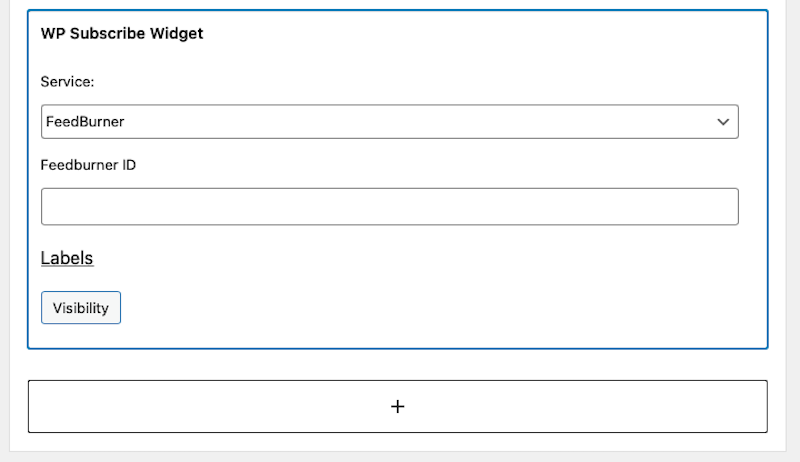Place cursor in the empty Feedburner ID box

pyautogui.click(x=389, y=207)
